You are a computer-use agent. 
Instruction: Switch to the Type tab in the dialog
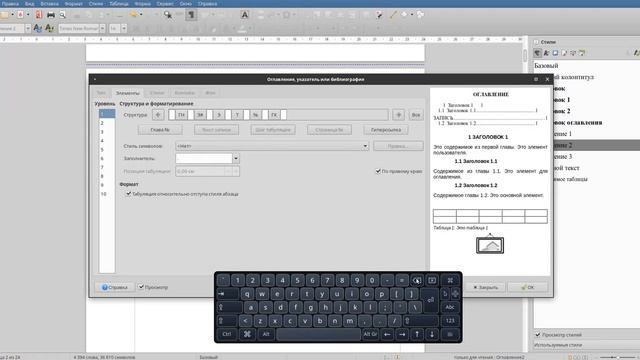pos(101,93)
